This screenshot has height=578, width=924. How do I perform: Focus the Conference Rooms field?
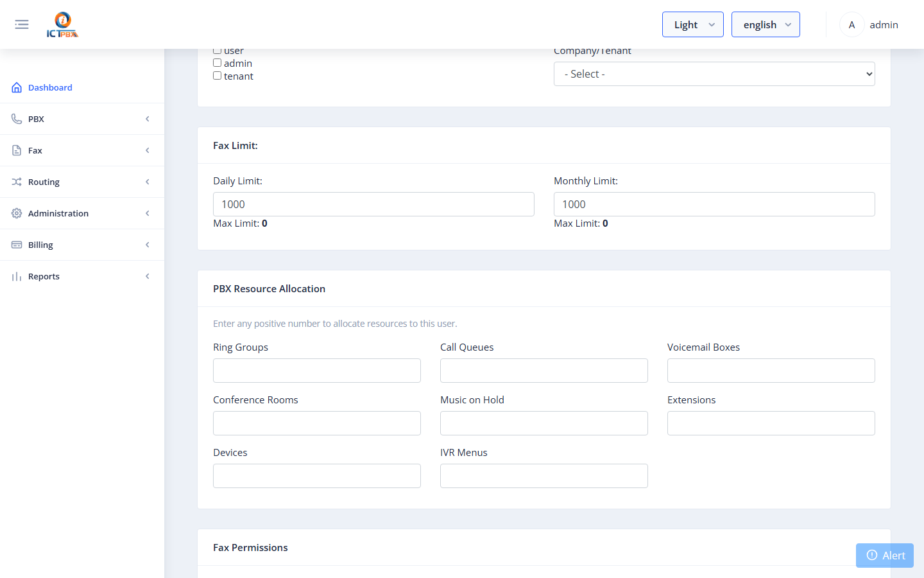(317, 423)
